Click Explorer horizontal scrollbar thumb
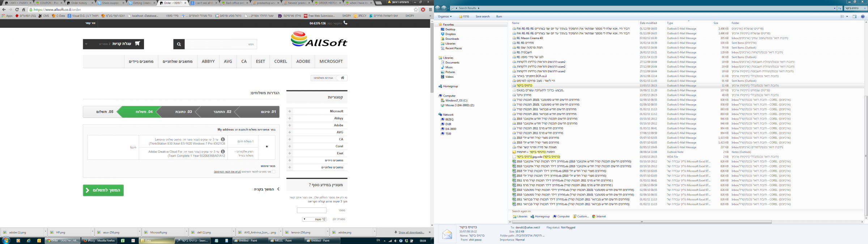 (x=642, y=222)
